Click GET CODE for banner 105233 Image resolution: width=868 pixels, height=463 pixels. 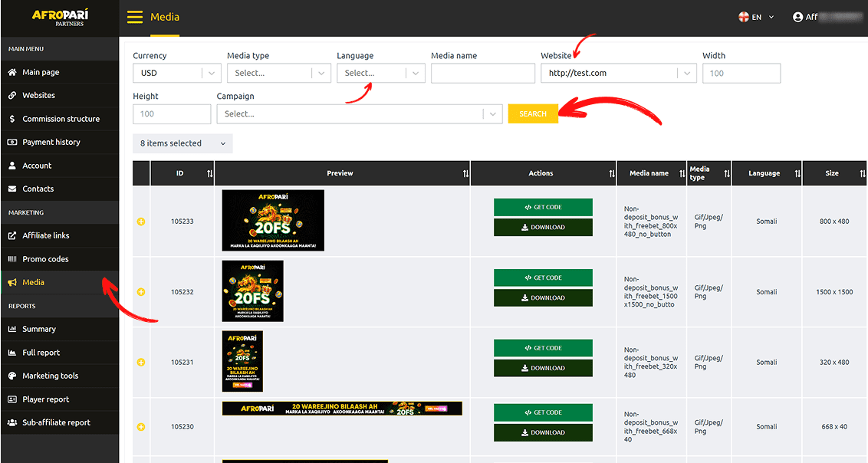543,207
